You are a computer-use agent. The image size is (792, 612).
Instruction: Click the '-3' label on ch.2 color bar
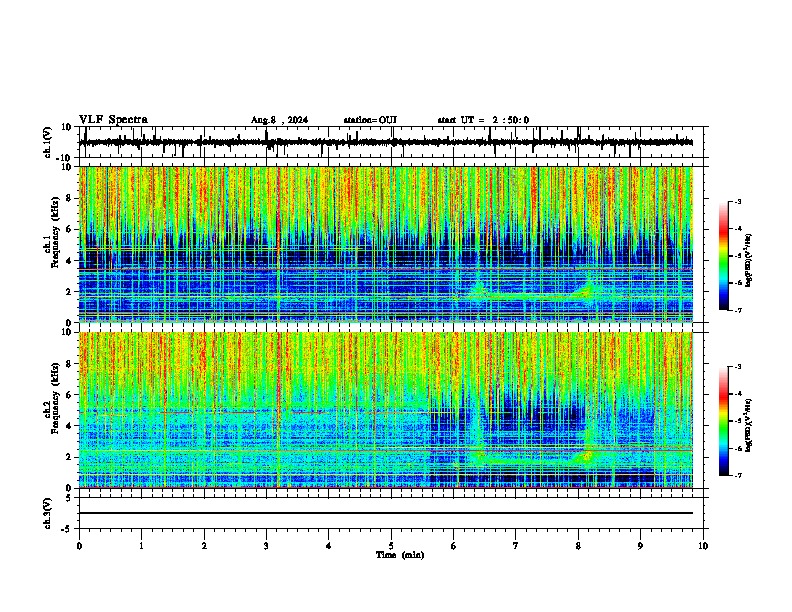point(738,367)
